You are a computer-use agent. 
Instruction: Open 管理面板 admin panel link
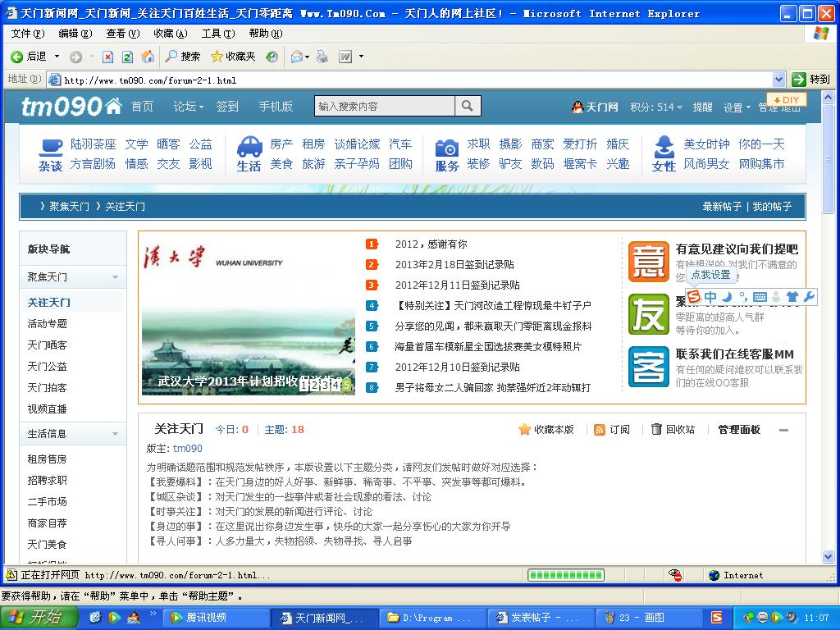[x=739, y=429]
